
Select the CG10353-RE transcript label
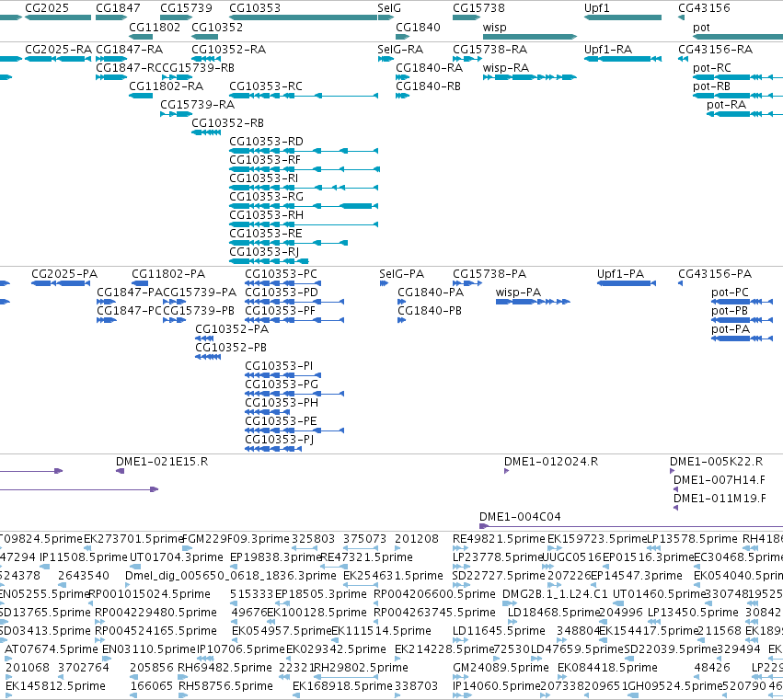pyautogui.click(x=266, y=234)
